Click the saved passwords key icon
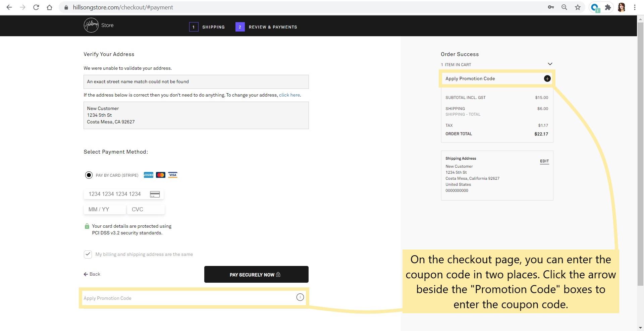This screenshot has width=644, height=331. click(551, 7)
